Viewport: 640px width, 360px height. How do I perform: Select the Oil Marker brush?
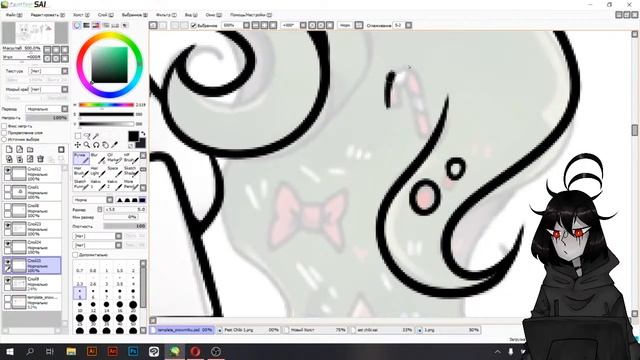115,158
